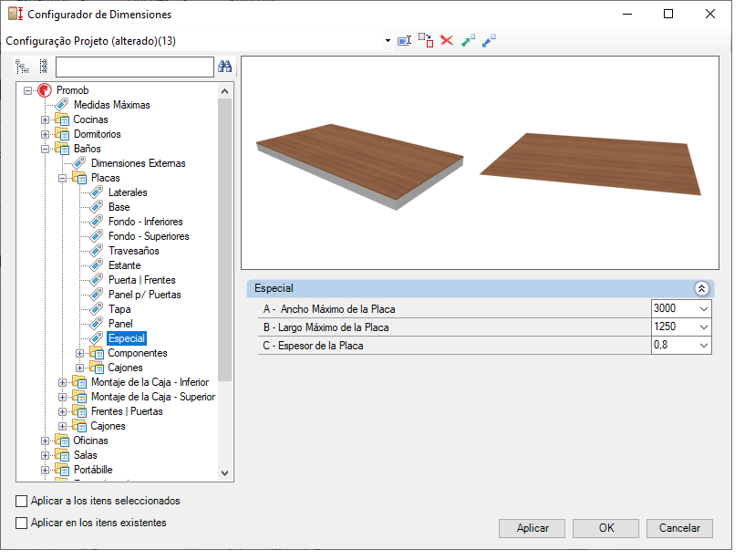This screenshot has height=560, width=745.
Task: Click the tree vertical scrollbar down arrow
Action: point(225,473)
